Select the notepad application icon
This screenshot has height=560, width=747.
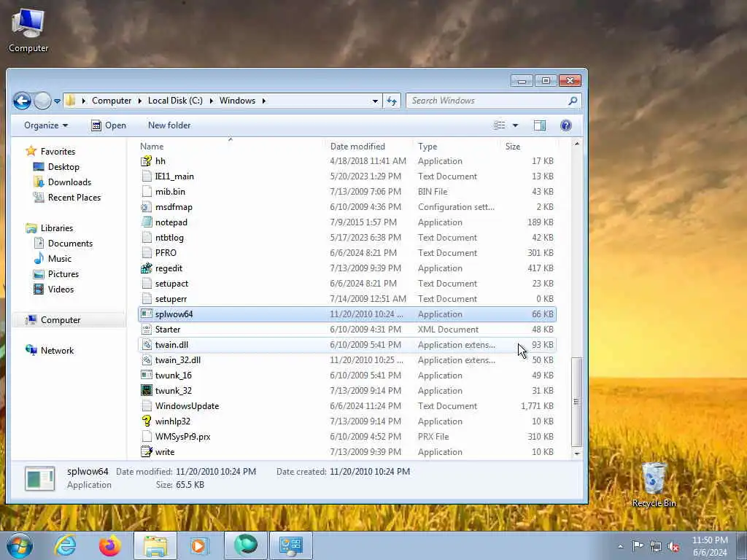(x=146, y=222)
